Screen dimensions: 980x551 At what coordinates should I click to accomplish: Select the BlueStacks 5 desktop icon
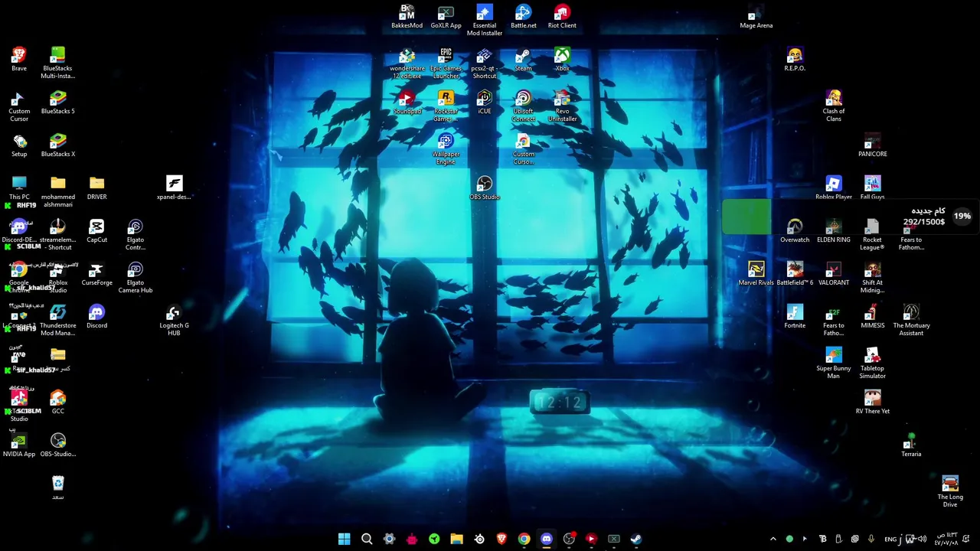pyautogui.click(x=57, y=103)
